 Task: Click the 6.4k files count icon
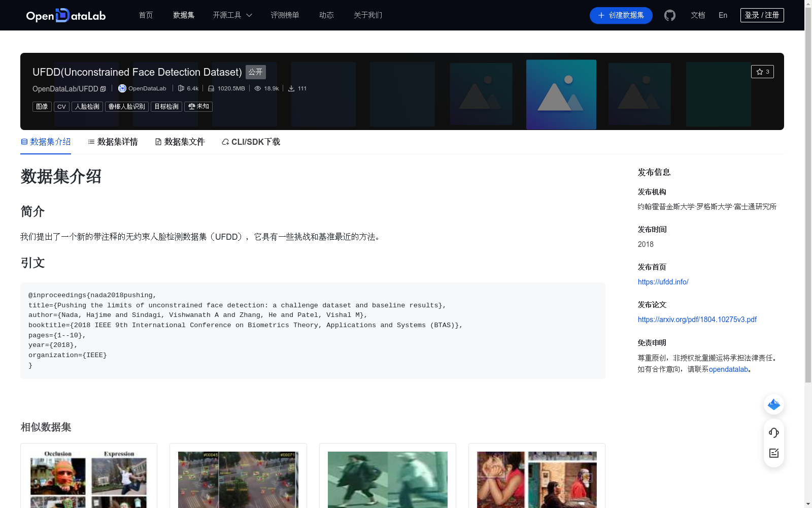pyautogui.click(x=181, y=88)
